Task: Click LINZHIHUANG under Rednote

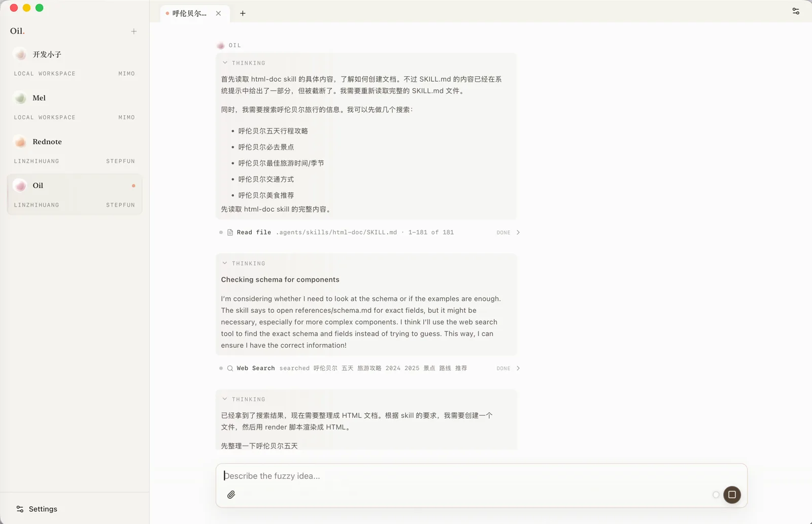Action: pyautogui.click(x=37, y=161)
